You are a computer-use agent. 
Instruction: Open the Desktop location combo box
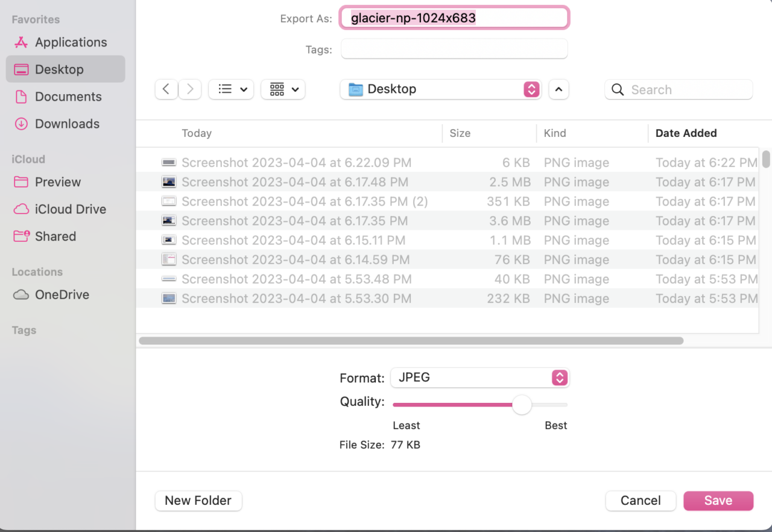pos(440,89)
